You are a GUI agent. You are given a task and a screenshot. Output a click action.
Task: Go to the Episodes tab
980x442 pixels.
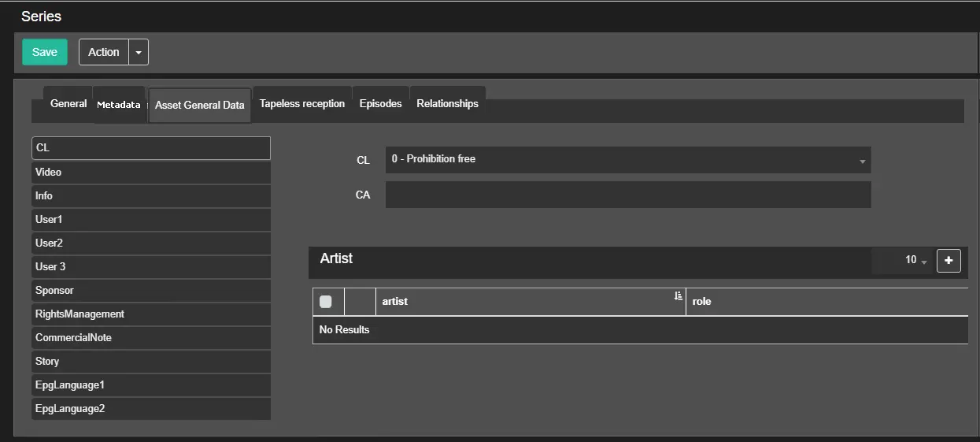pos(380,104)
